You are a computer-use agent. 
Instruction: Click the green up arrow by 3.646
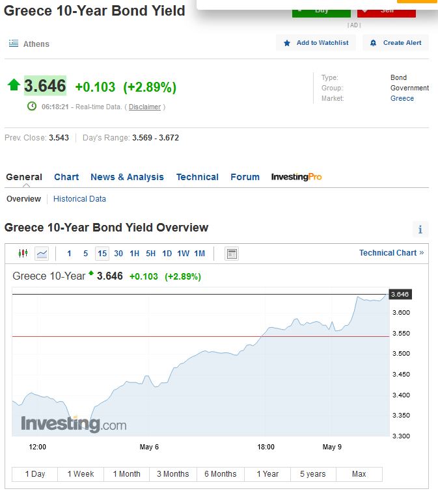(x=14, y=85)
